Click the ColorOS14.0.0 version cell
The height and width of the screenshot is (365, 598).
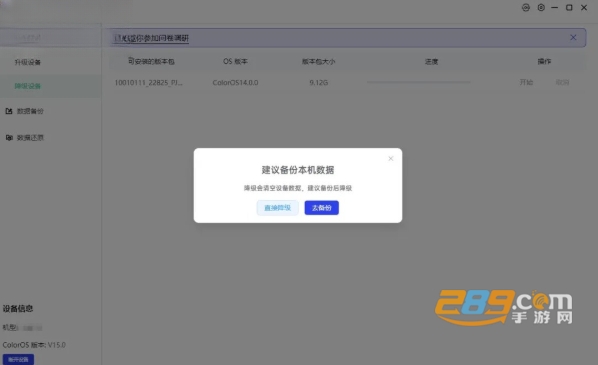click(235, 83)
